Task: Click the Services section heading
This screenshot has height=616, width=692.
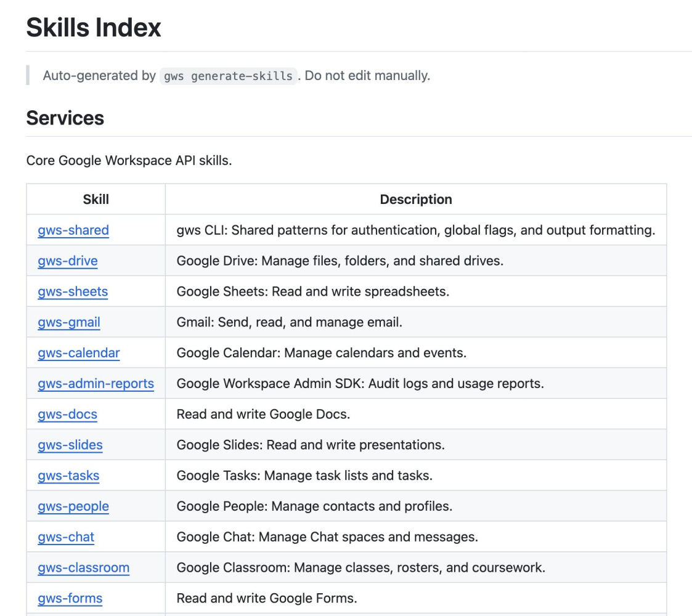Action: coord(65,118)
